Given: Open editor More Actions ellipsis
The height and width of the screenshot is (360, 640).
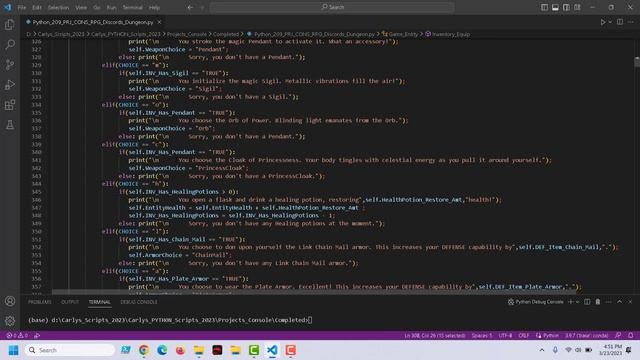Looking at the screenshot, I should click(x=631, y=22).
